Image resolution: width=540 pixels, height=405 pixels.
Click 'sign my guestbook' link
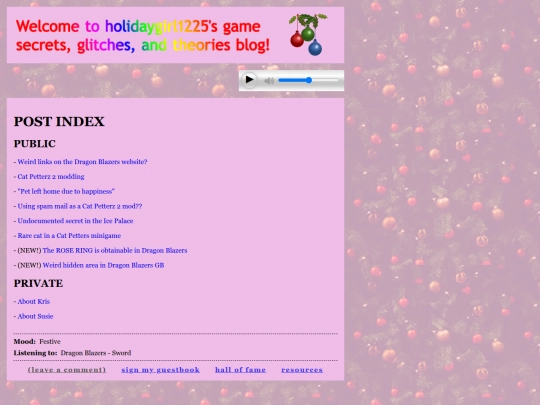tap(160, 370)
